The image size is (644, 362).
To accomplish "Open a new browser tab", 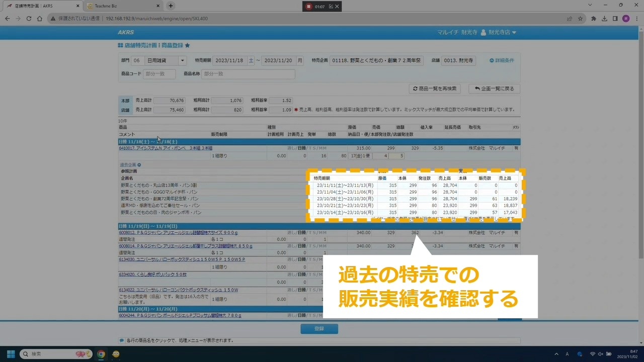I will pyautogui.click(x=171, y=6).
